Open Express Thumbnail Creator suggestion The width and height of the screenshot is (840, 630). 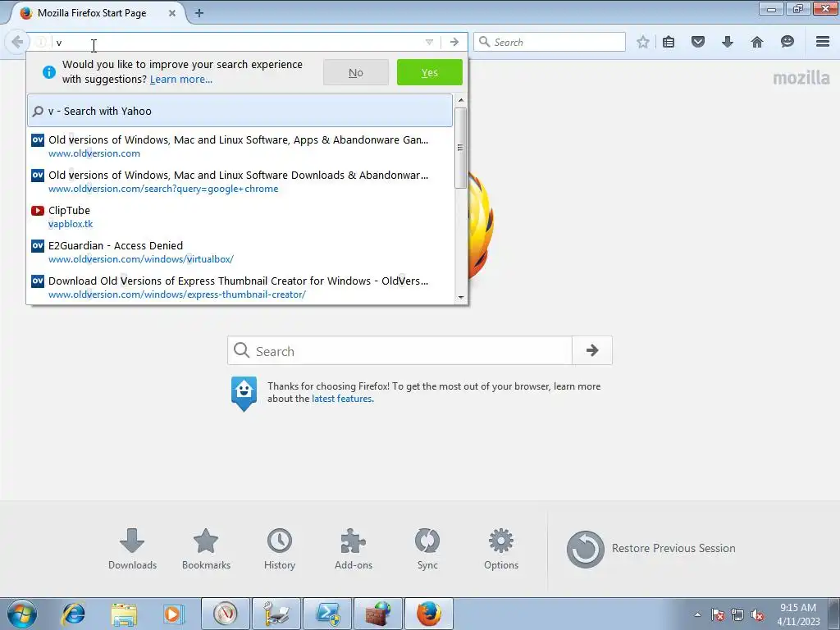pyautogui.click(x=240, y=287)
